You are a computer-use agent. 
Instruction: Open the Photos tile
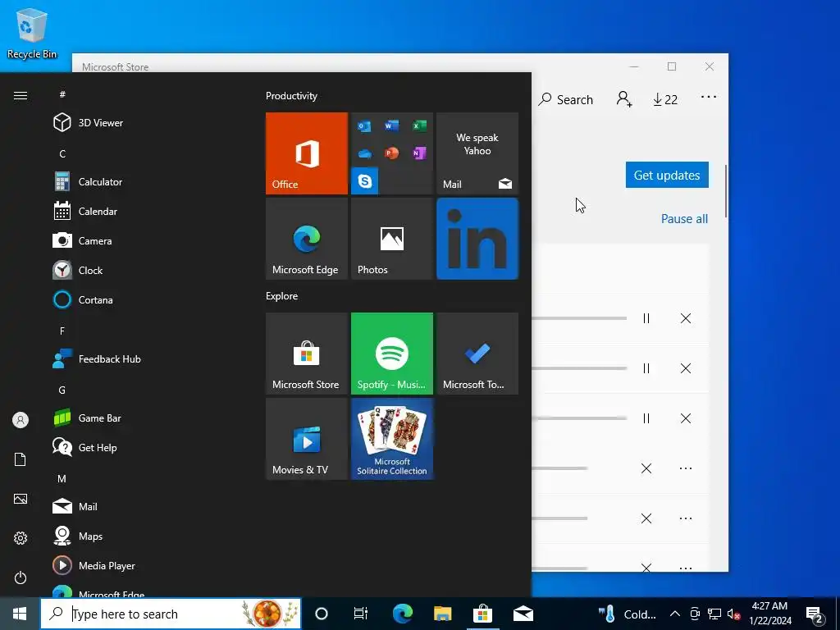(x=391, y=239)
